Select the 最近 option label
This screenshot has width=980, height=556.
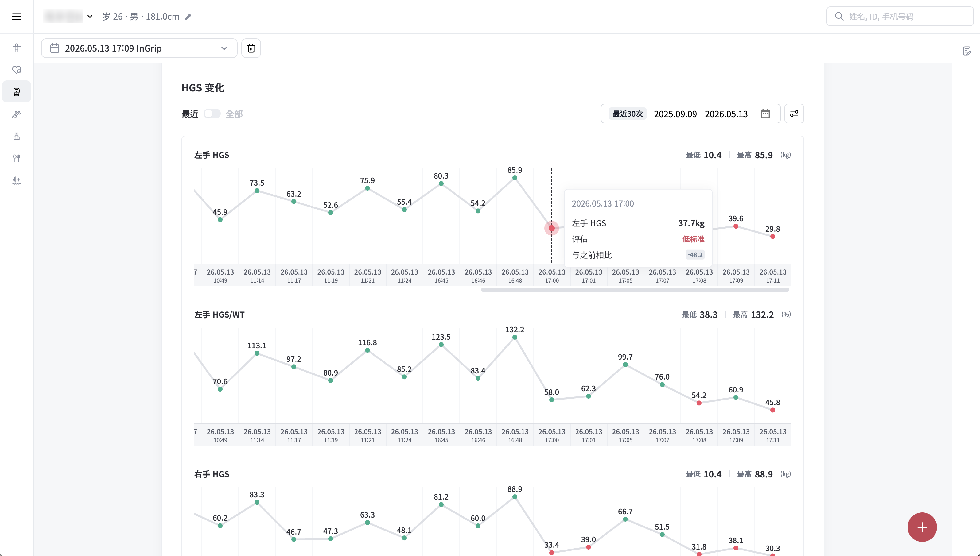coord(190,114)
